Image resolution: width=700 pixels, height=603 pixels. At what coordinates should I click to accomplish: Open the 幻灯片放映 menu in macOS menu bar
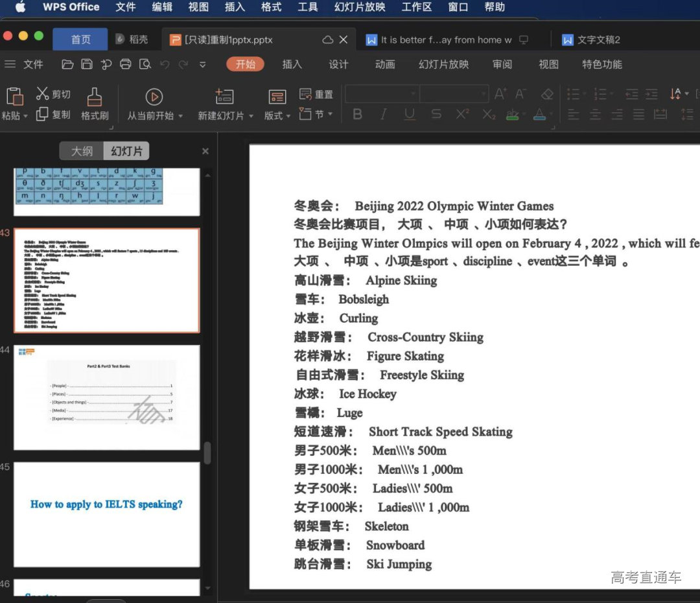click(360, 7)
